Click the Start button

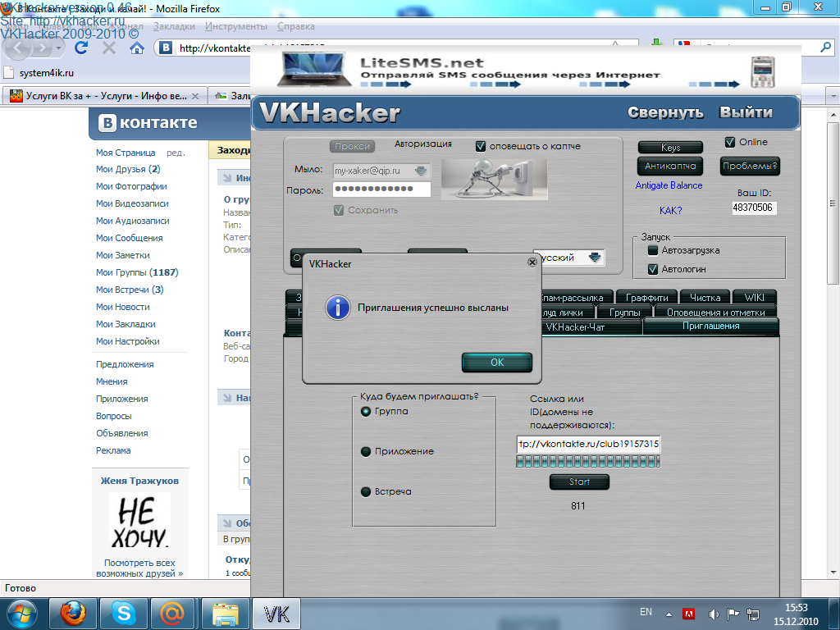click(x=579, y=482)
